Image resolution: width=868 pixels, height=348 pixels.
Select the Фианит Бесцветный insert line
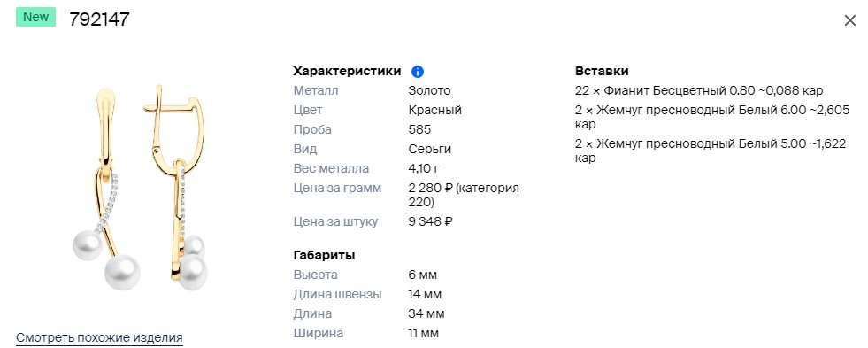pos(699,90)
